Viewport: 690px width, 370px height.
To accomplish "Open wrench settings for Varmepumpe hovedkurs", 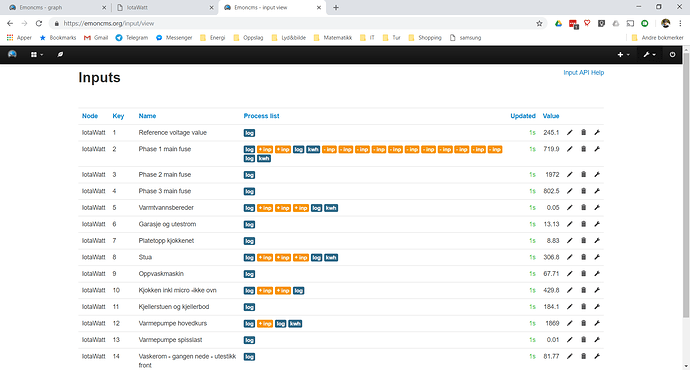I will click(x=597, y=323).
